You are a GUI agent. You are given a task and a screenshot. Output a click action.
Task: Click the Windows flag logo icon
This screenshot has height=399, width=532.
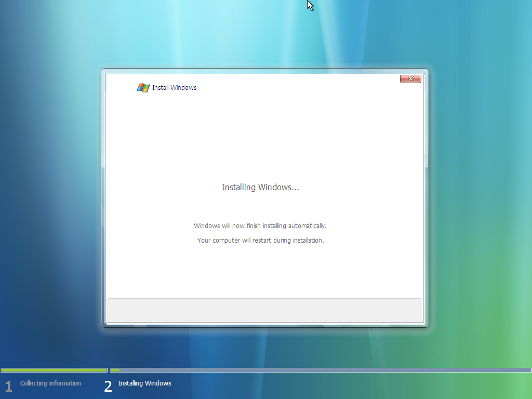(143, 87)
